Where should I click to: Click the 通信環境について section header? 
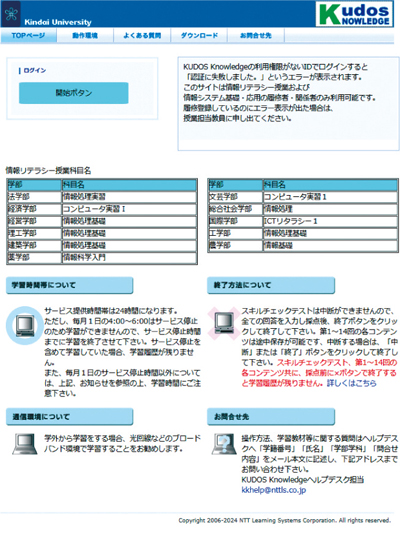[70, 417]
